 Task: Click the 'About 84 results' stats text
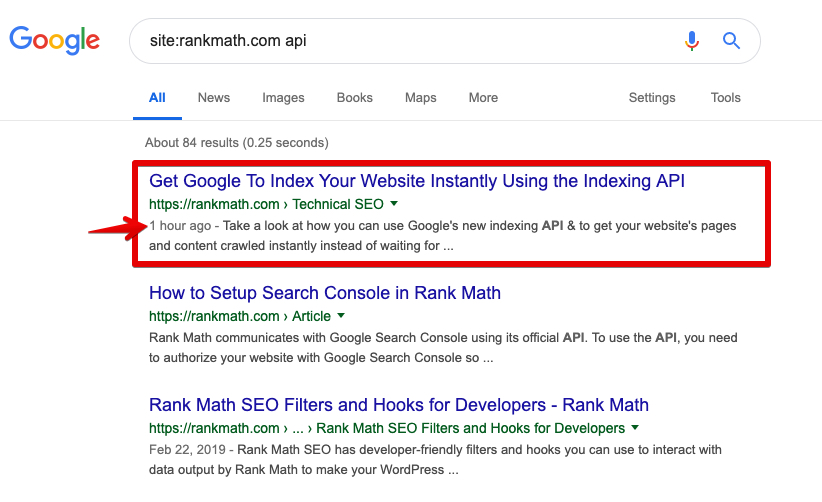[x=237, y=143]
